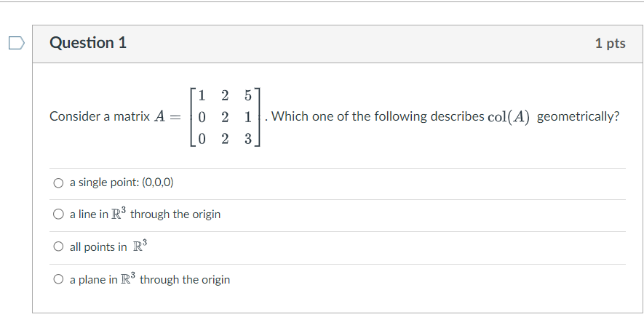Click the 'A =' symbol before the matrix

pos(167,117)
